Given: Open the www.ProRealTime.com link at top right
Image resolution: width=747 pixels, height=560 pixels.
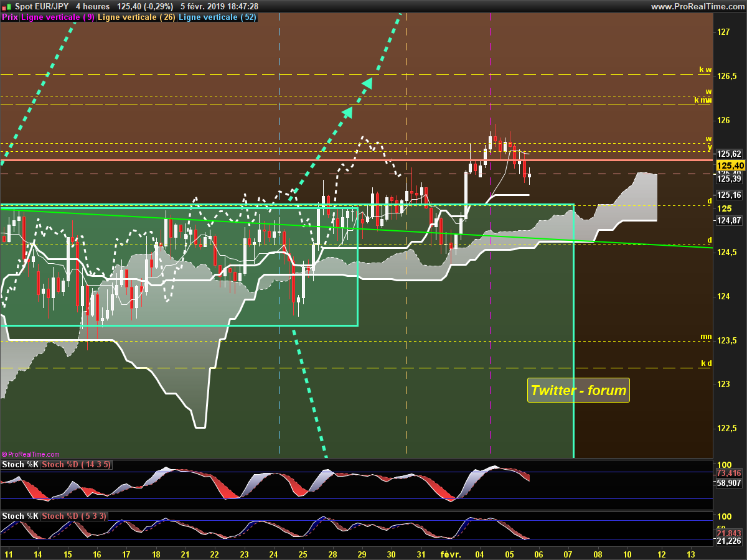Looking at the screenshot, I should 697,6.
